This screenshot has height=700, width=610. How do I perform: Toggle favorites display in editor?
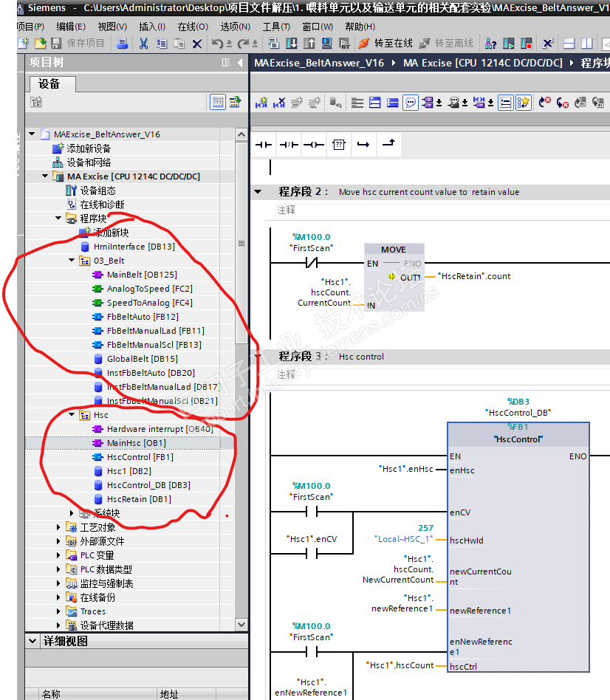tap(523, 103)
